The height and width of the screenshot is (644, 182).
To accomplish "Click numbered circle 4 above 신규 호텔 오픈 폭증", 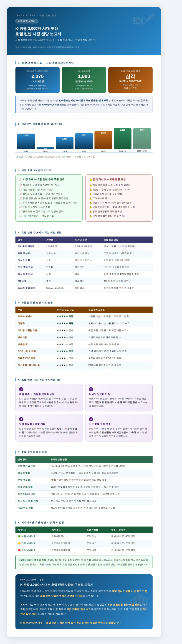I will coord(91,419).
